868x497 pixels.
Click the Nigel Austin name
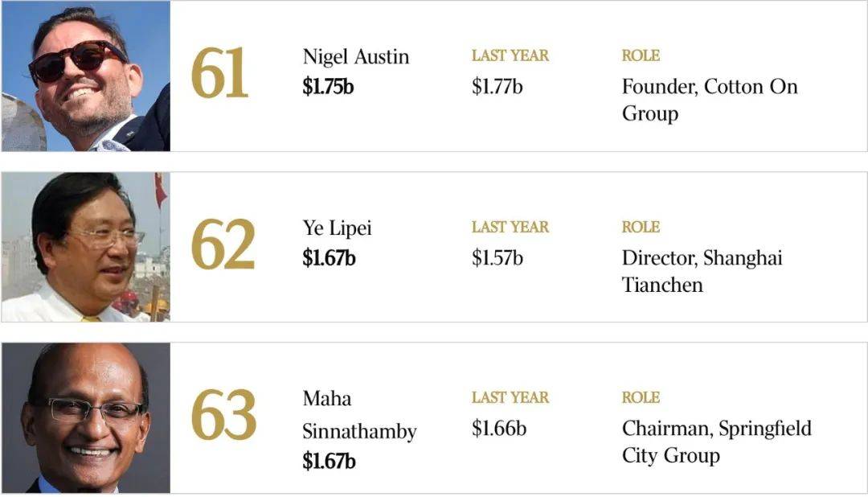356,56
